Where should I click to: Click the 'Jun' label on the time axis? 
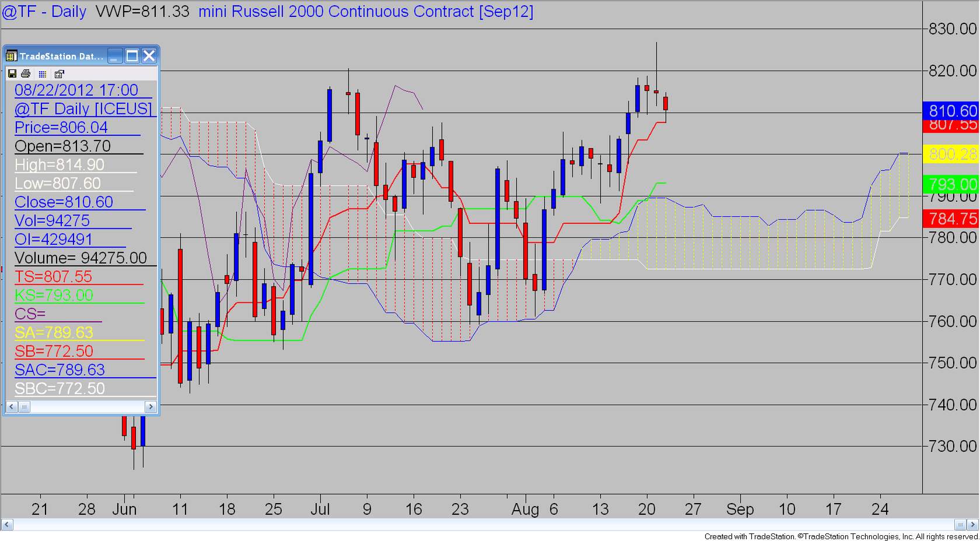[x=124, y=509]
